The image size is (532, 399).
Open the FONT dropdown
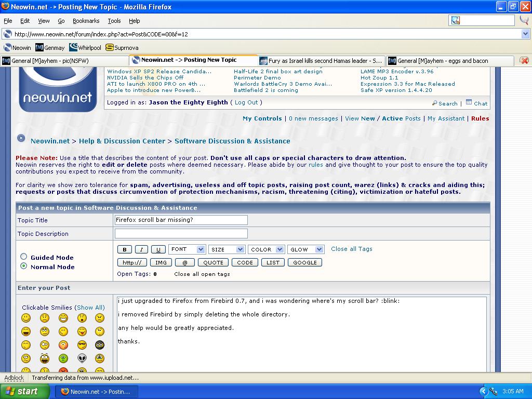click(187, 249)
